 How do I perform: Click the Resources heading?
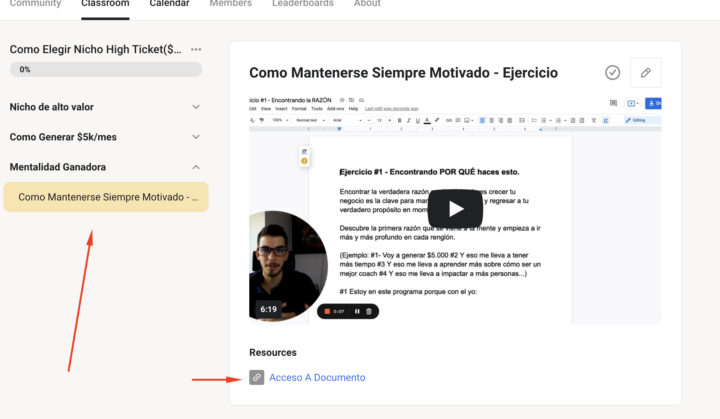click(x=273, y=353)
